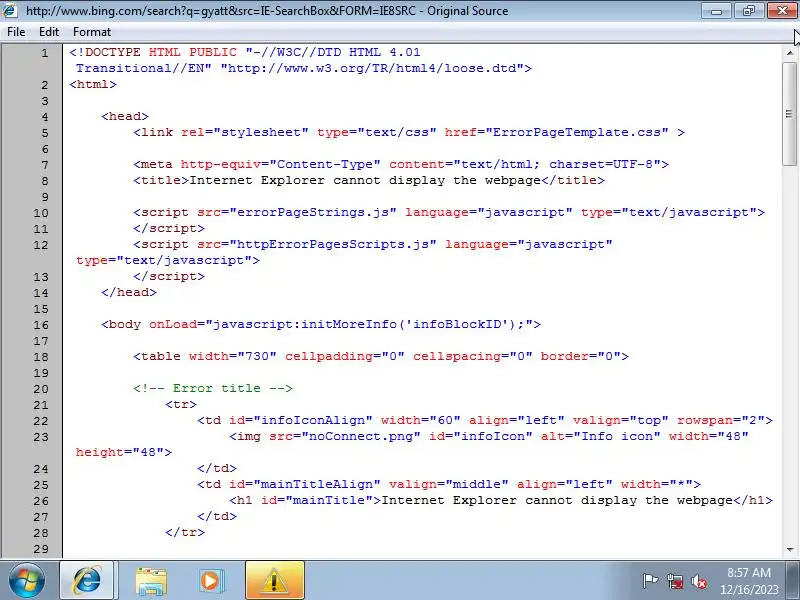Open the Format menu
The image size is (800, 600).
coord(92,32)
